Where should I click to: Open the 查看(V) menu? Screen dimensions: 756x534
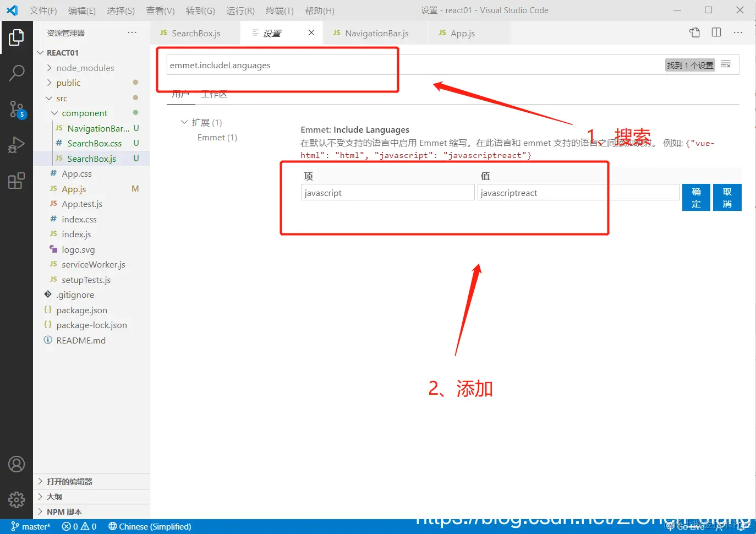(160, 10)
